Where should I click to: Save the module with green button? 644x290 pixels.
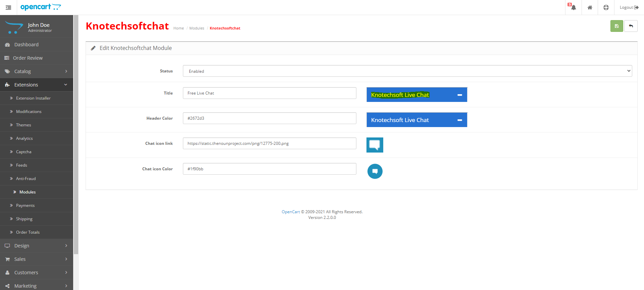tap(616, 26)
